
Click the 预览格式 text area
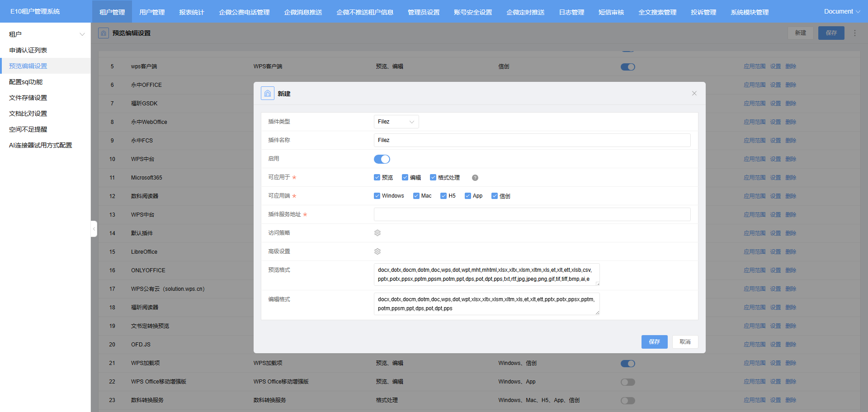[x=487, y=275]
